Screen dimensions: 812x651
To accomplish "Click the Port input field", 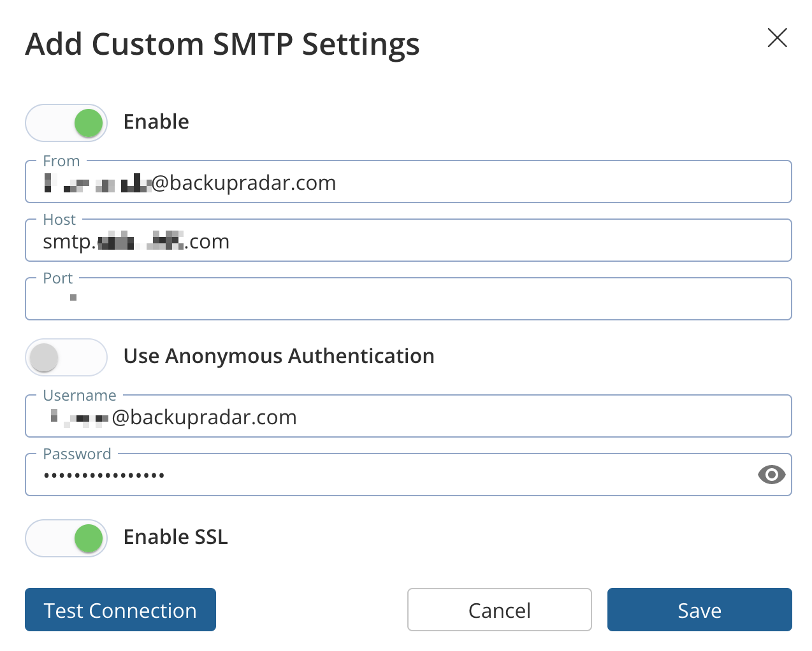I will (409, 299).
